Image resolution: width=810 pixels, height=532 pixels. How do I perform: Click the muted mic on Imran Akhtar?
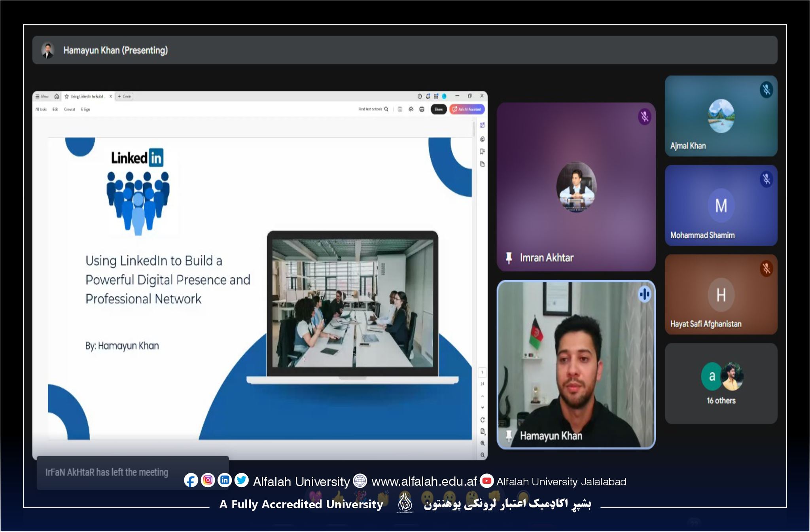tap(644, 117)
